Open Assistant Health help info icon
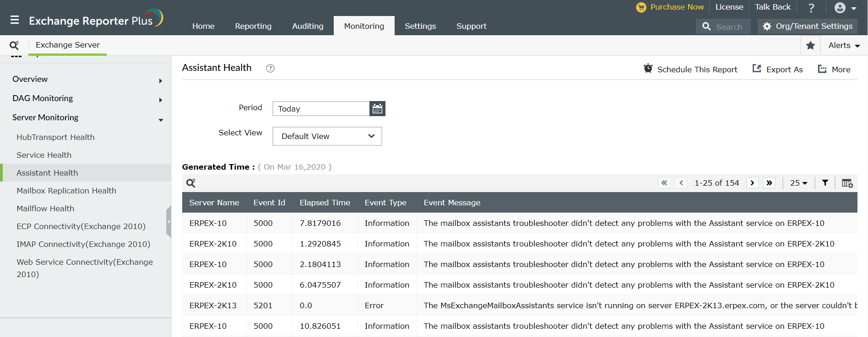 [x=270, y=68]
